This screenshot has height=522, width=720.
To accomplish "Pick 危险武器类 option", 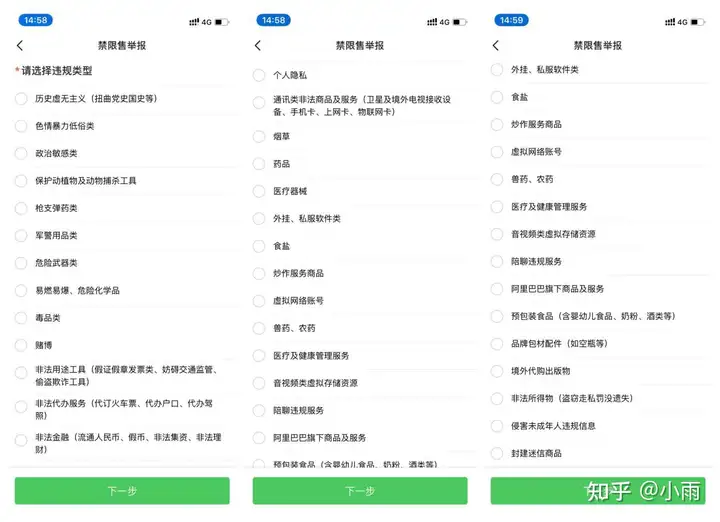I will click(x=21, y=263).
